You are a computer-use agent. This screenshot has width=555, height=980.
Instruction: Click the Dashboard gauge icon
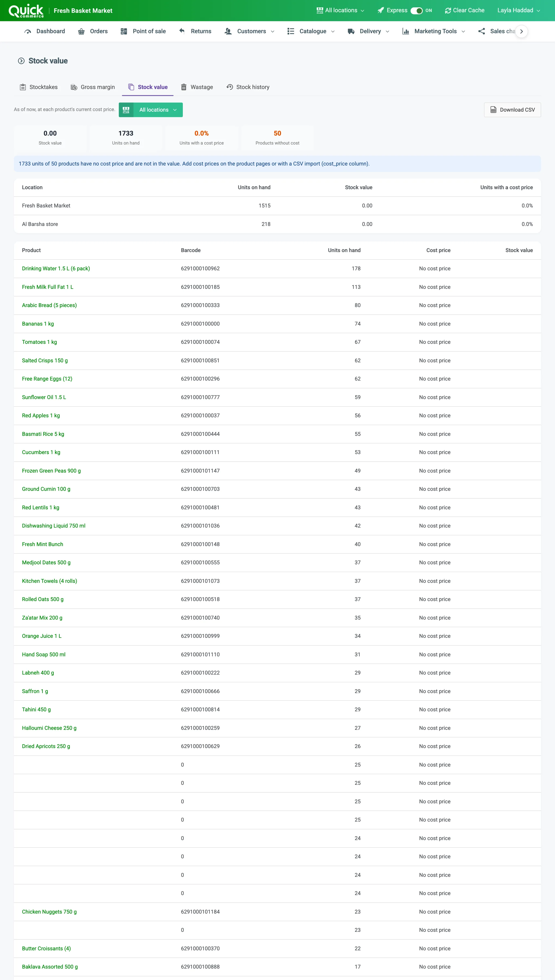click(28, 31)
